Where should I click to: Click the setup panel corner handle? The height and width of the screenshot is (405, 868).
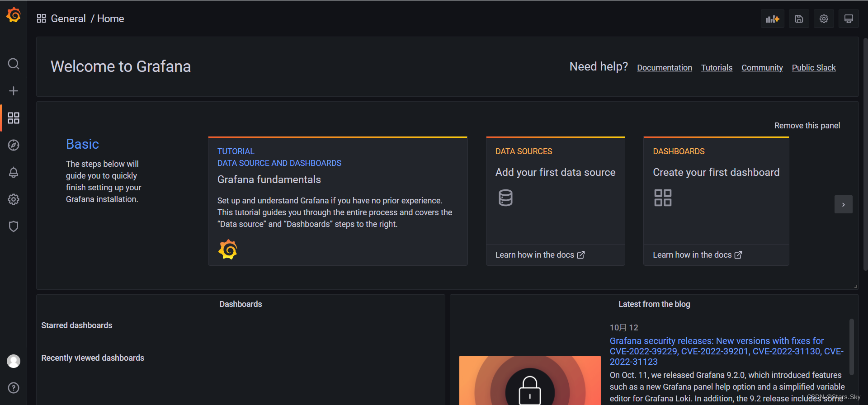[x=855, y=286]
